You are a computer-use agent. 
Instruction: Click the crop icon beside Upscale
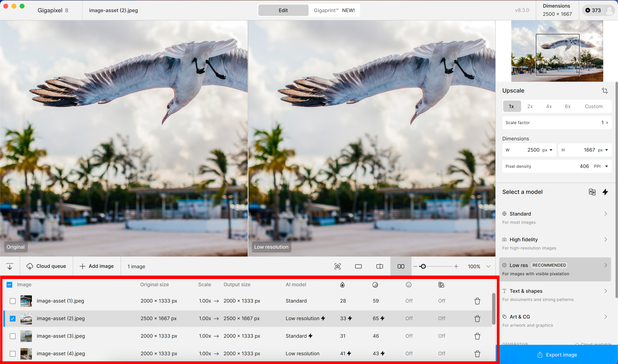(605, 90)
